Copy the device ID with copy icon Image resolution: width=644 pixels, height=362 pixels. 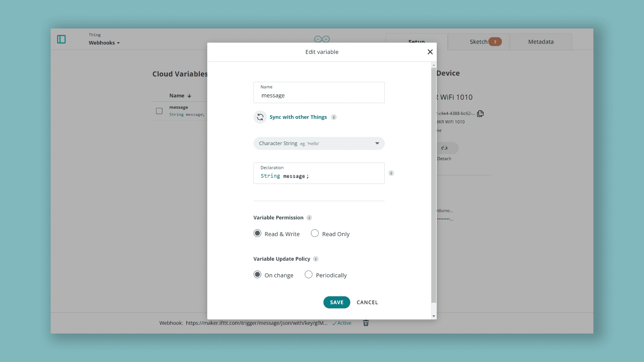(480, 114)
